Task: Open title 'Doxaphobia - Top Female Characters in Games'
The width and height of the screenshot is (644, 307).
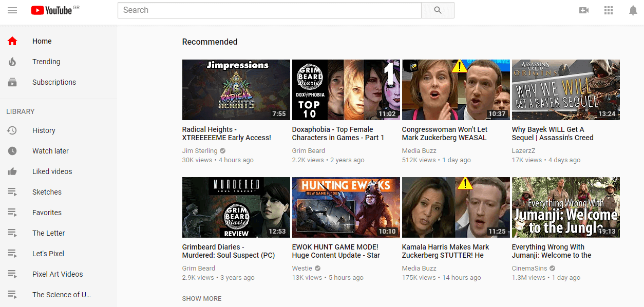Action: click(x=338, y=133)
